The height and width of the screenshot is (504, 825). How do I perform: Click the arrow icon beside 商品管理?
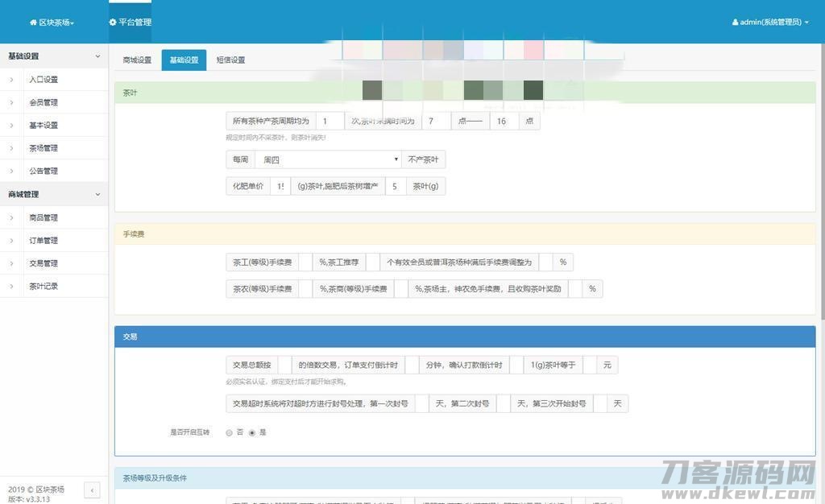11,217
